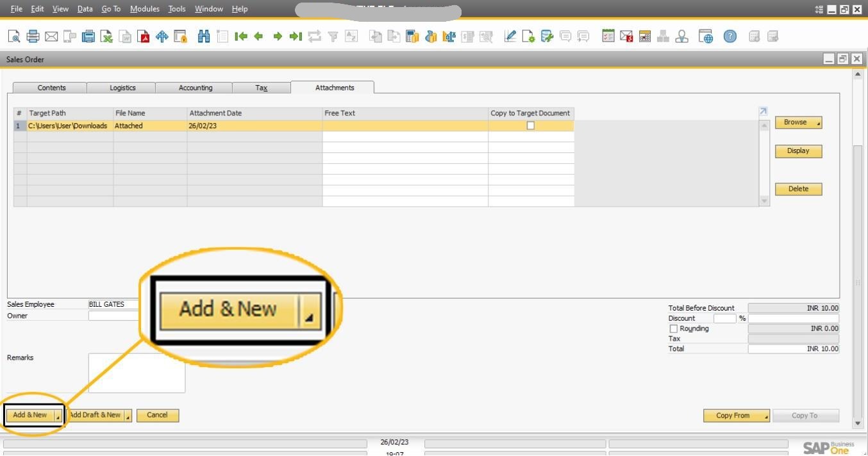Expand the Add & New dropdown arrow
The height and width of the screenshot is (456, 868).
pos(58,416)
